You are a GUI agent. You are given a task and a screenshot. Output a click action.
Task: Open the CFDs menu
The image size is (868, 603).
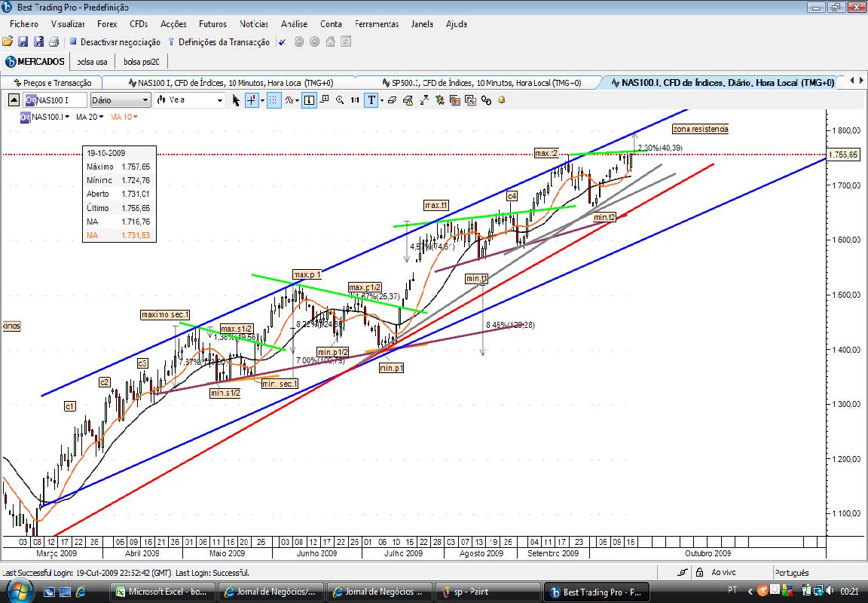(x=139, y=24)
